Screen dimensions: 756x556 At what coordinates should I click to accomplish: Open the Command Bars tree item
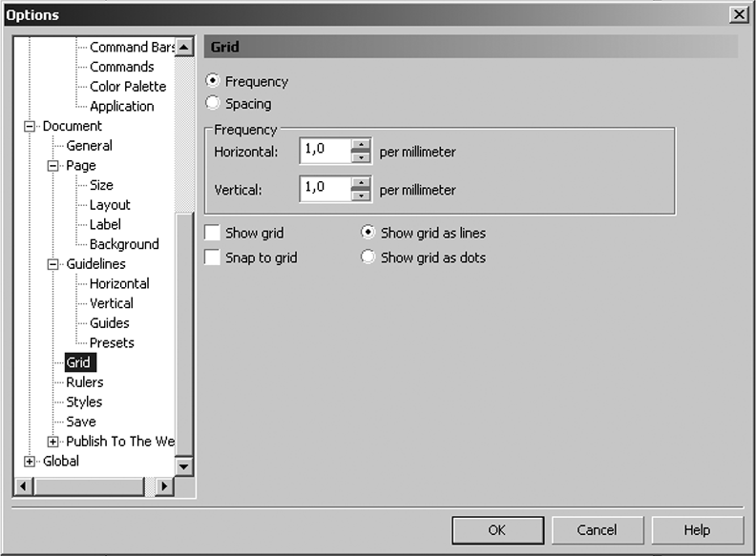pos(132,48)
